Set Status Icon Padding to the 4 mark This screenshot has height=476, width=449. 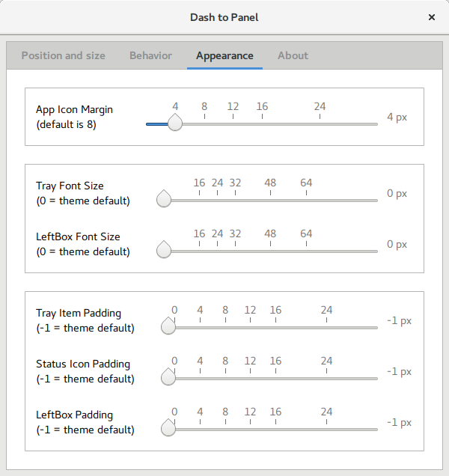pos(200,378)
